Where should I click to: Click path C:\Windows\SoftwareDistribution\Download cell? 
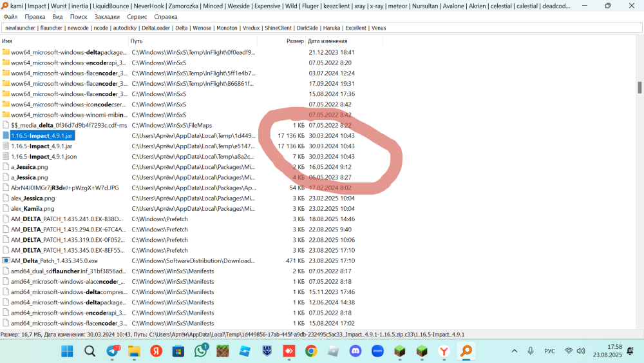coord(193,260)
